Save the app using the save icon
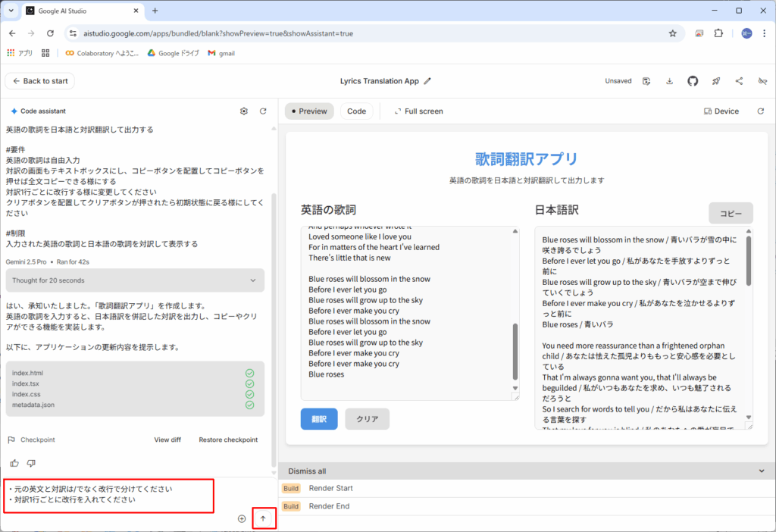 [646, 80]
